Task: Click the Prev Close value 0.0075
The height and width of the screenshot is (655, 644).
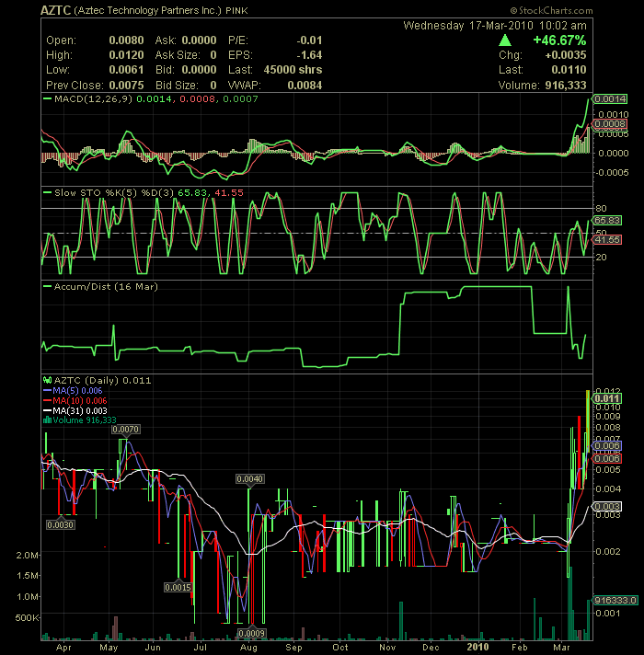Action: tap(126, 86)
